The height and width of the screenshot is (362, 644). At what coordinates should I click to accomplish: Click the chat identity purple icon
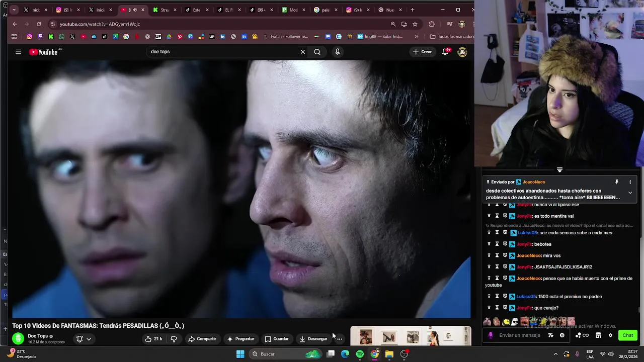click(491, 335)
